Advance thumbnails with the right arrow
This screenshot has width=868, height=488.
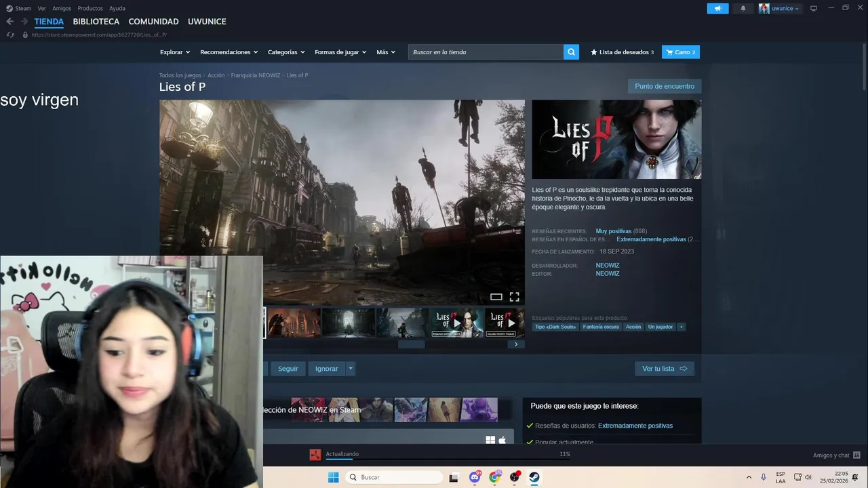click(516, 344)
